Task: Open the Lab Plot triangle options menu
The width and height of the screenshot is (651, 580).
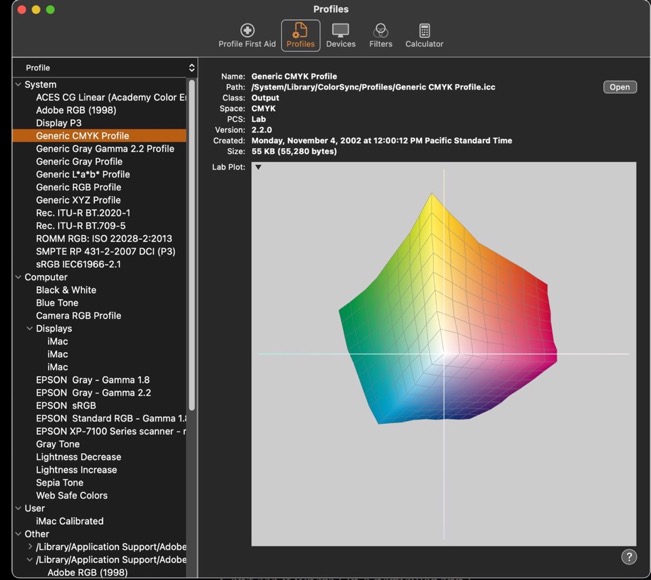Action: tap(257, 167)
